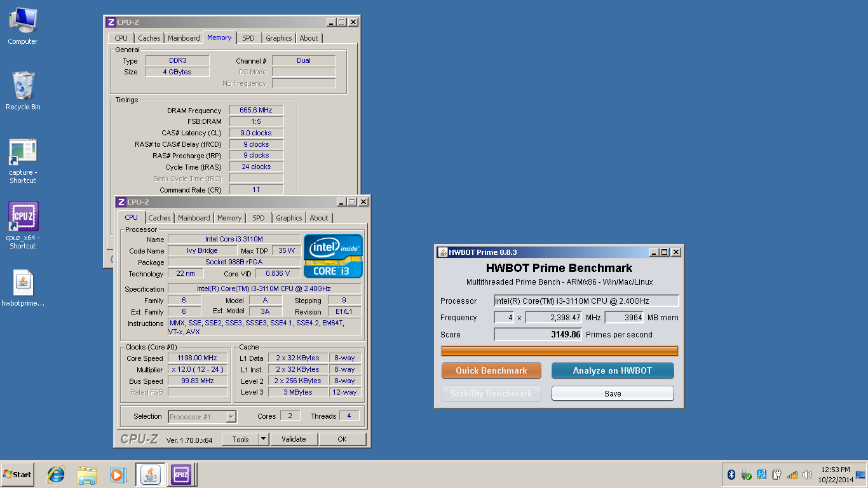Click the Processor name field in HWBOT Prime

tap(586, 301)
